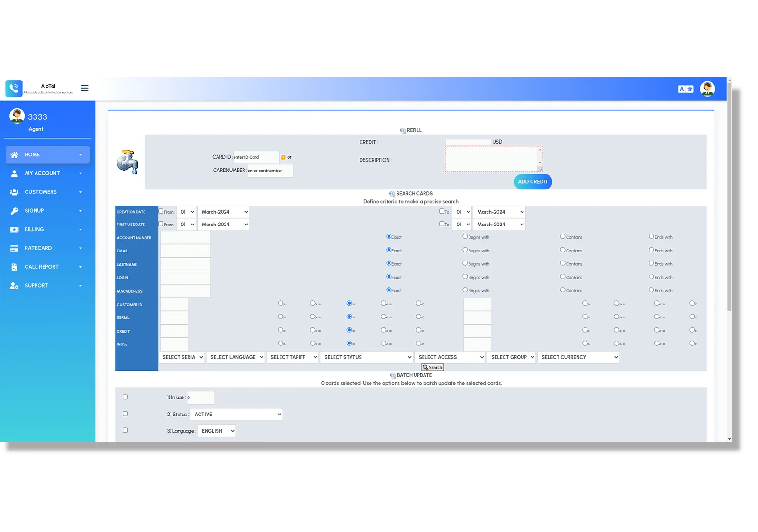
Task: Click the magnifier icon beside SEARCH CARDS heading
Action: pos(392,194)
